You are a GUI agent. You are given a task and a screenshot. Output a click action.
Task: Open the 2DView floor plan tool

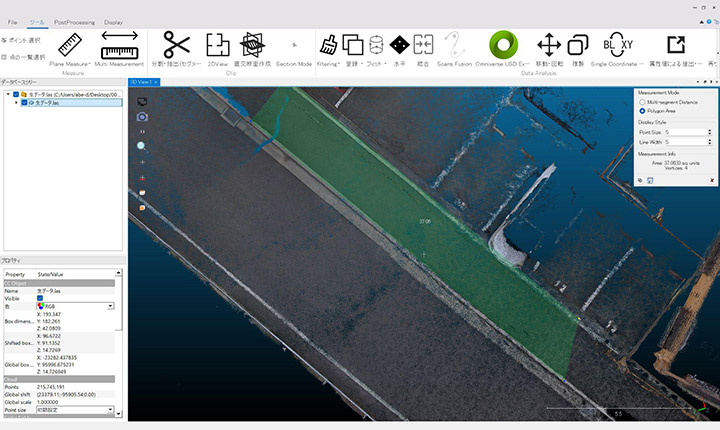coord(218,45)
